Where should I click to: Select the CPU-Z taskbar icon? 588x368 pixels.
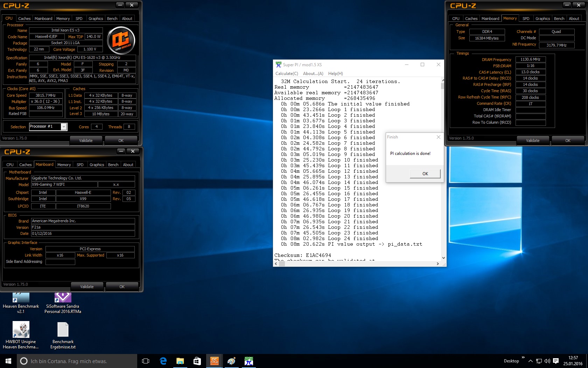pos(214,361)
